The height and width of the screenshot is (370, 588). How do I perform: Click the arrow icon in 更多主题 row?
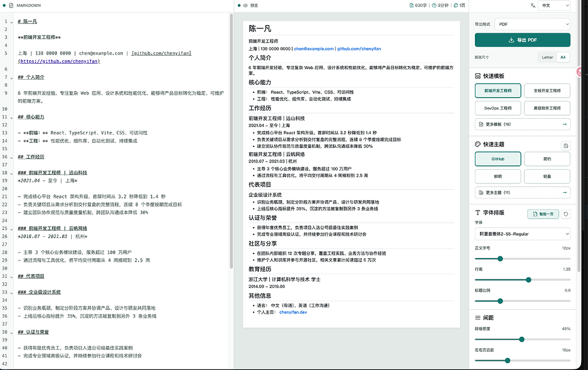(564, 193)
